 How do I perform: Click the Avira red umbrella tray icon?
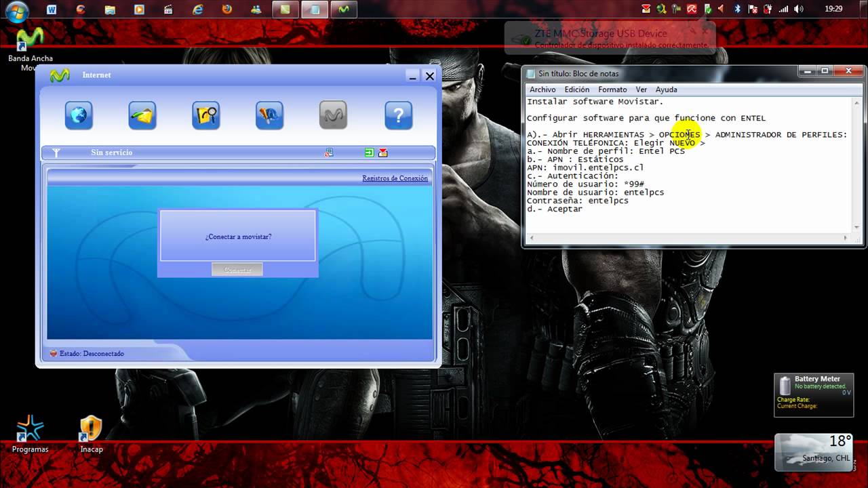[692, 9]
